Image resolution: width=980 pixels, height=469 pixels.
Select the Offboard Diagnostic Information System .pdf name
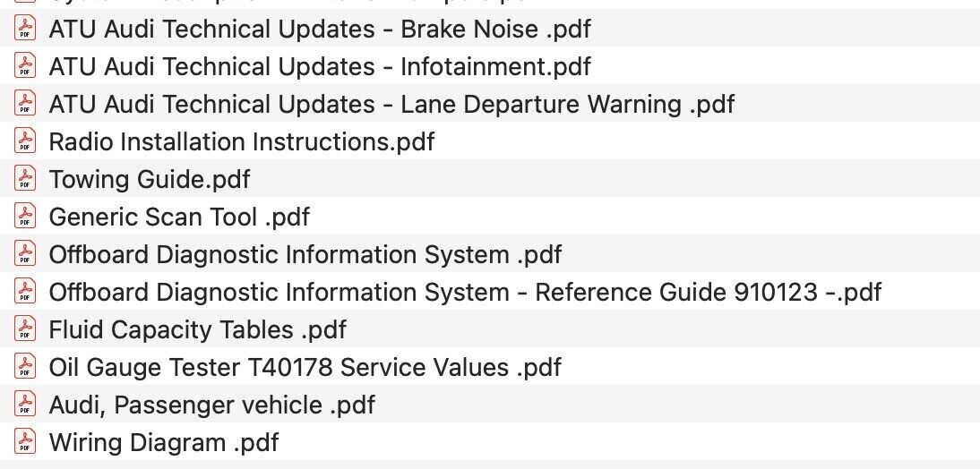(x=305, y=255)
